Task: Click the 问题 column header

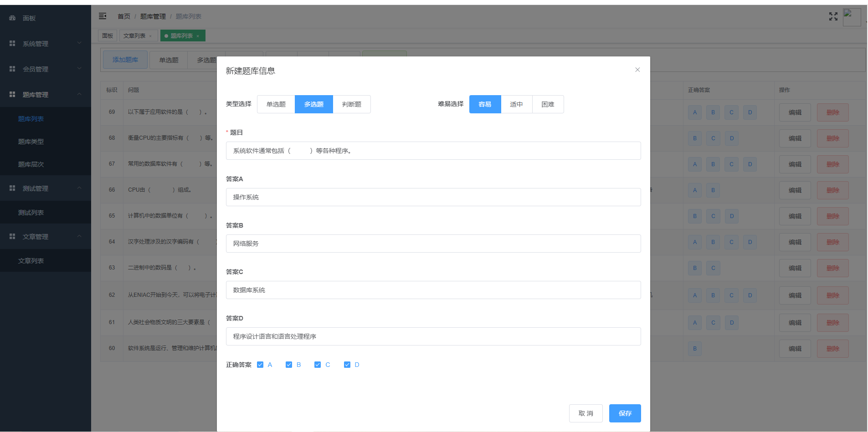Action: 134,90
